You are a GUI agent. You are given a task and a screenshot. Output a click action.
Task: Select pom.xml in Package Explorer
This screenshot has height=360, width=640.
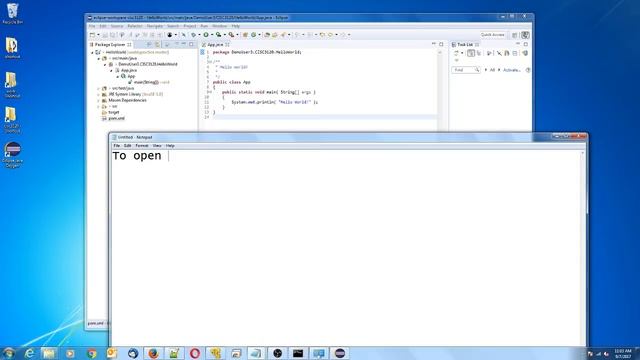(x=113, y=118)
